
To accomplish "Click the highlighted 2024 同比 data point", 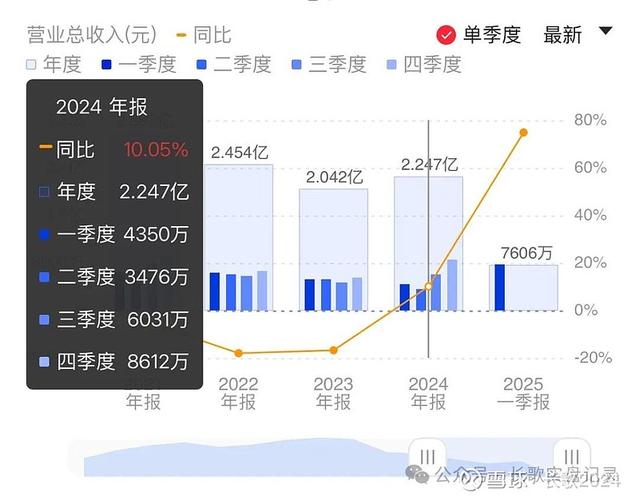I will [x=428, y=286].
